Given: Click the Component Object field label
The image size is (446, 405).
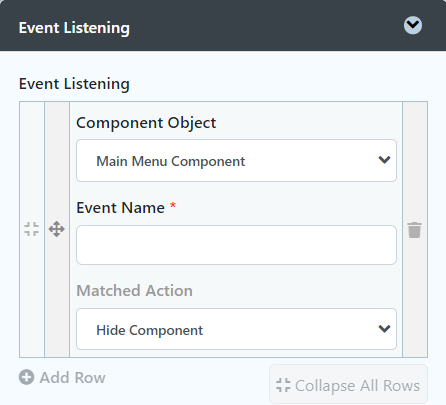Looking at the screenshot, I should click(146, 123).
